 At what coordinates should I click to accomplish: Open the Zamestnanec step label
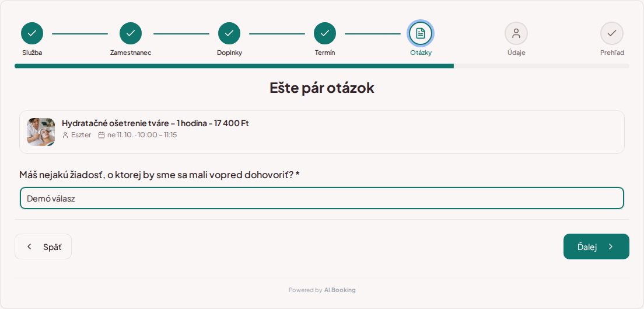click(131, 53)
